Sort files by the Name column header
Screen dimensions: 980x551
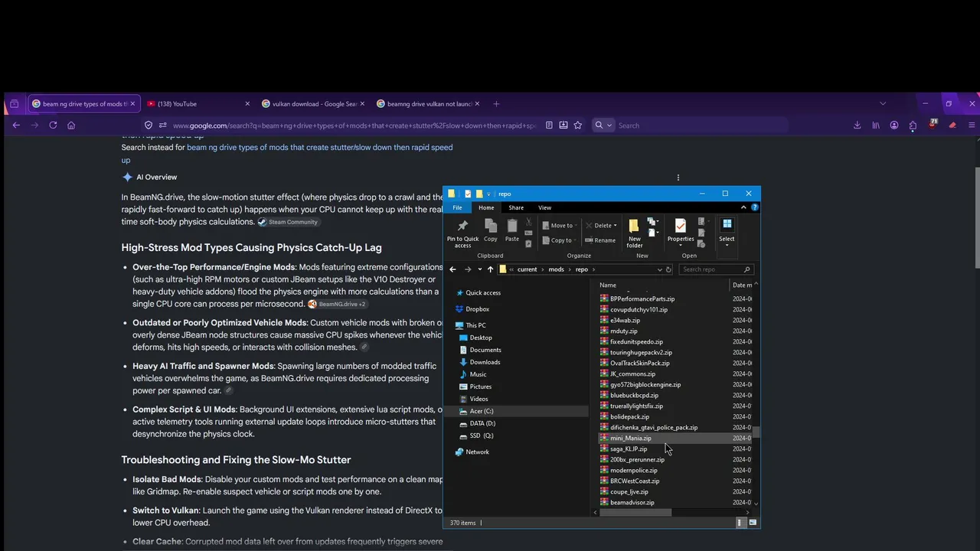click(x=663, y=285)
